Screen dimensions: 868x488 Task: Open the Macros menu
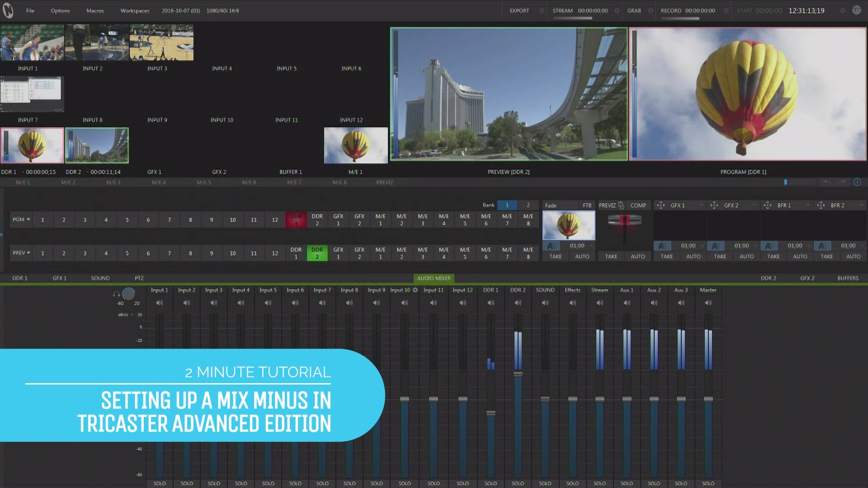click(94, 10)
